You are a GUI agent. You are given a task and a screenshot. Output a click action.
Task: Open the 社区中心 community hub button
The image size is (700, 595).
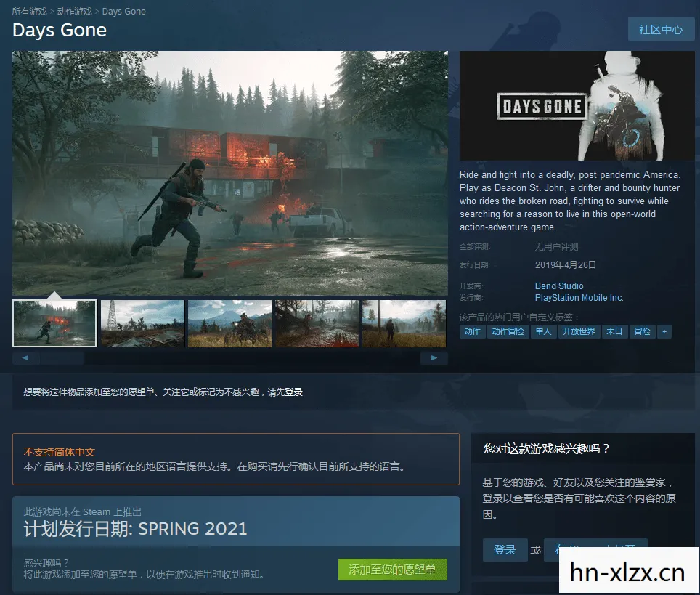661,30
